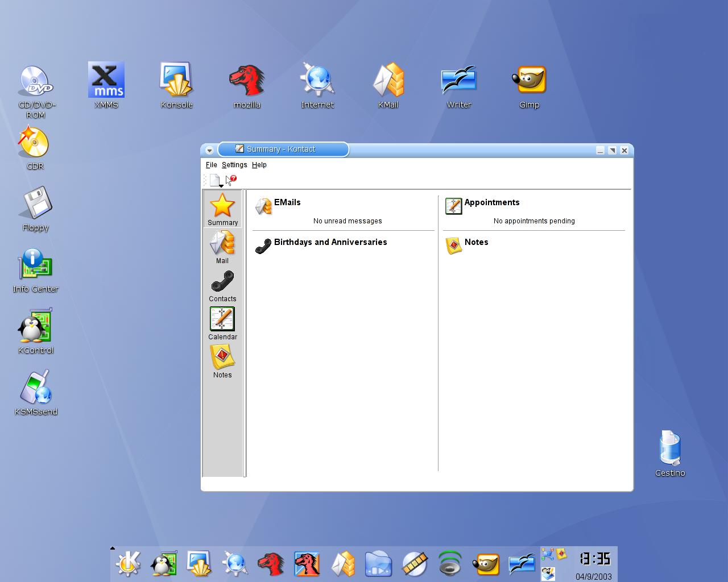Screen dimensions: 728x582
Task: Click the panel clock showing 13:35
Action: coord(595,559)
